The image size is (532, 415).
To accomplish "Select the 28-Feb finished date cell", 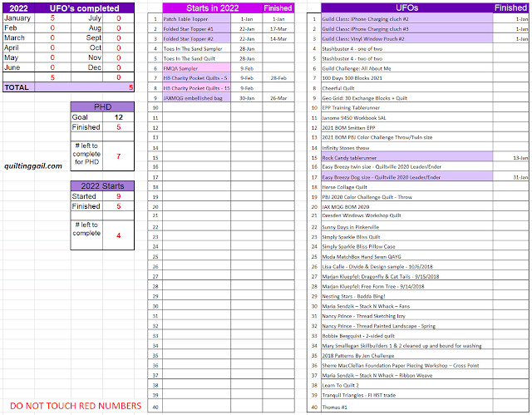I will click(278, 78).
